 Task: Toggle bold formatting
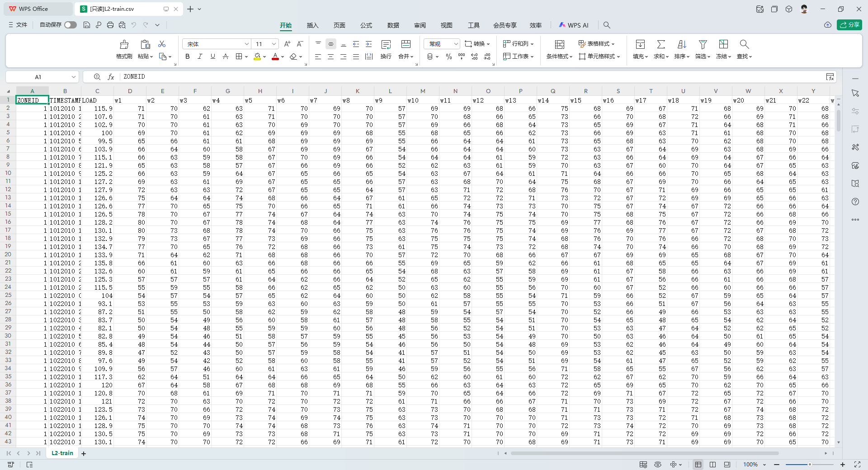187,56
